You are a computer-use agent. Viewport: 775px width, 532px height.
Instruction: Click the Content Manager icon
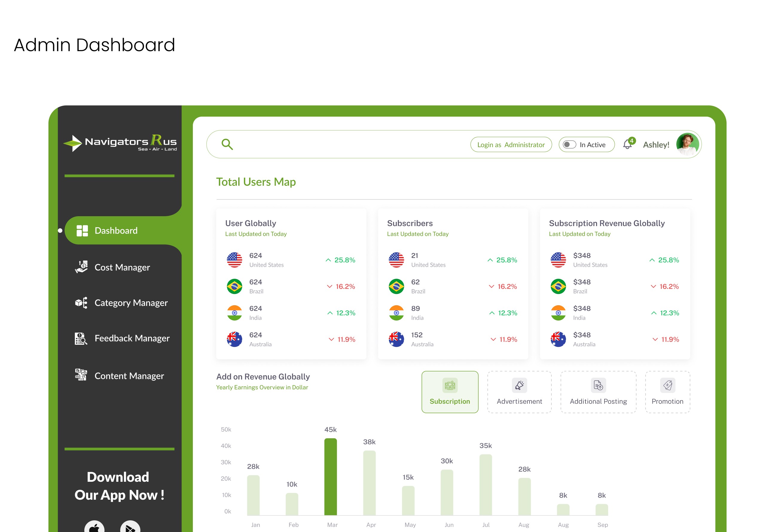81,375
